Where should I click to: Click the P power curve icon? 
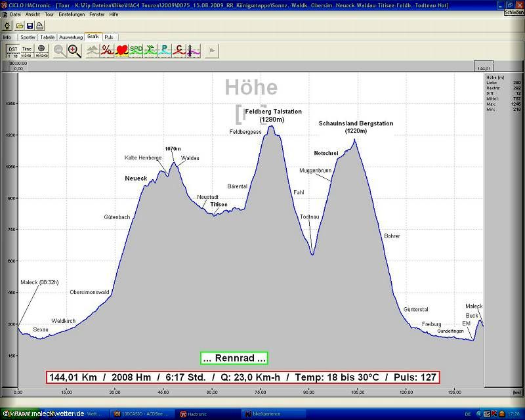[164, 50]
